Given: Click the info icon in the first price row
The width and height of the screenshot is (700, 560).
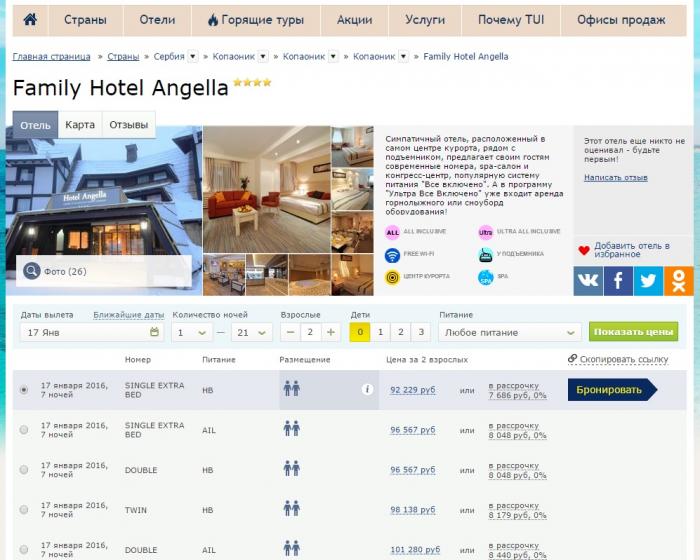Looking at the screenshot, I should (367, 389).
